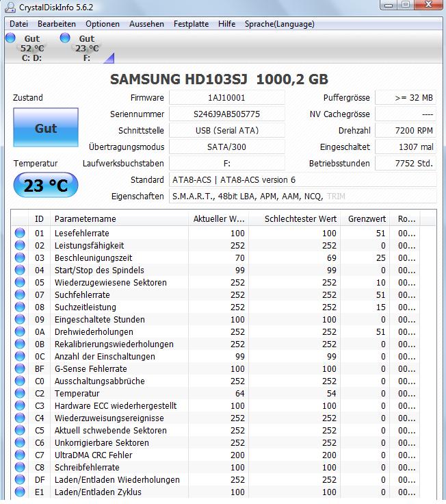The image size is (446, 504).
Task: Click status orb of Anzahl der Einschaltungen
Action: click(20, 356)
